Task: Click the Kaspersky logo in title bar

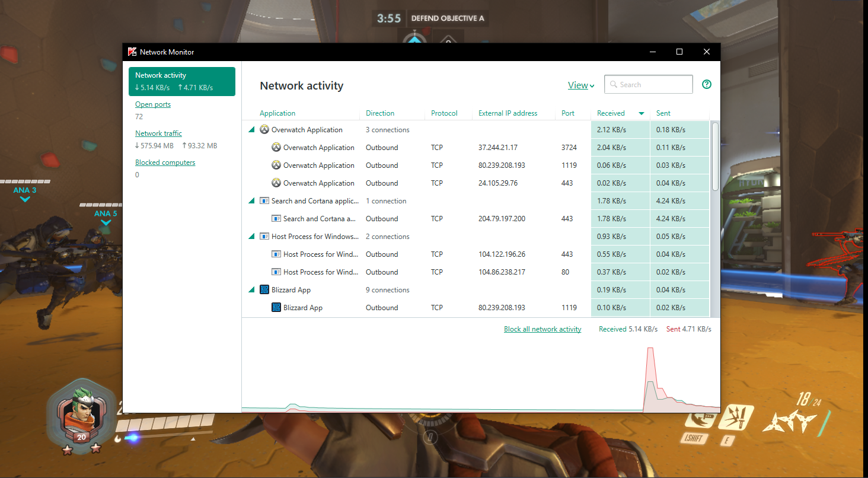Action: tap(132, 52)
